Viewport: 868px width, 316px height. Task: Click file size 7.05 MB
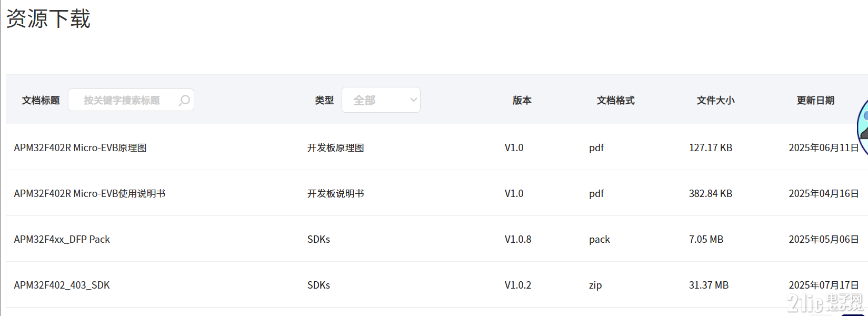(706, 240)
